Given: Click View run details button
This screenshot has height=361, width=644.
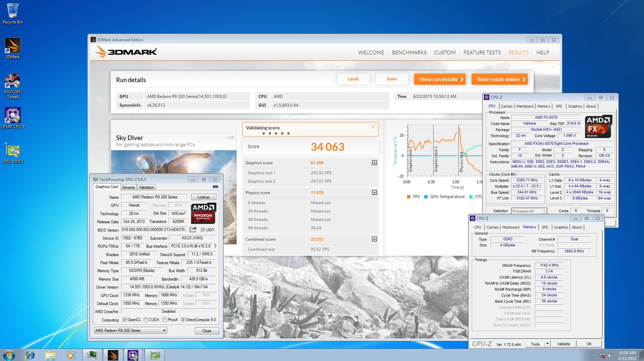Looking at the screenshot, I should tap(440, 79).
